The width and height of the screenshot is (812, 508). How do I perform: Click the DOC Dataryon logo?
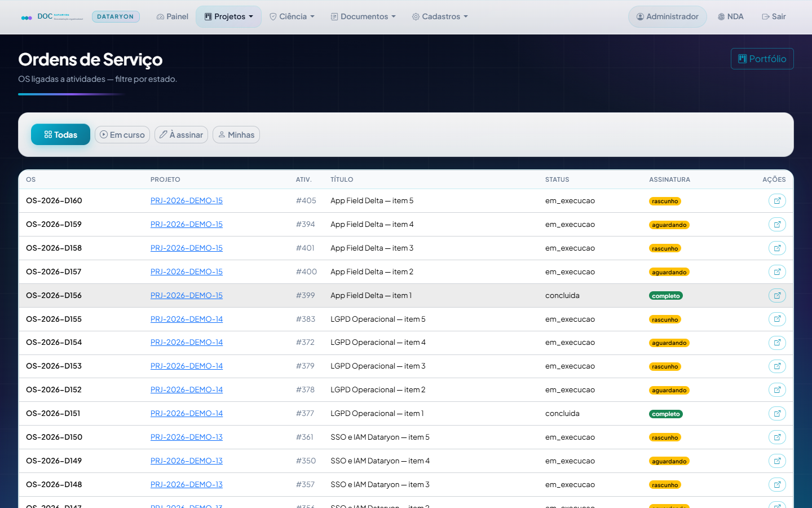[x=52, y=17]
